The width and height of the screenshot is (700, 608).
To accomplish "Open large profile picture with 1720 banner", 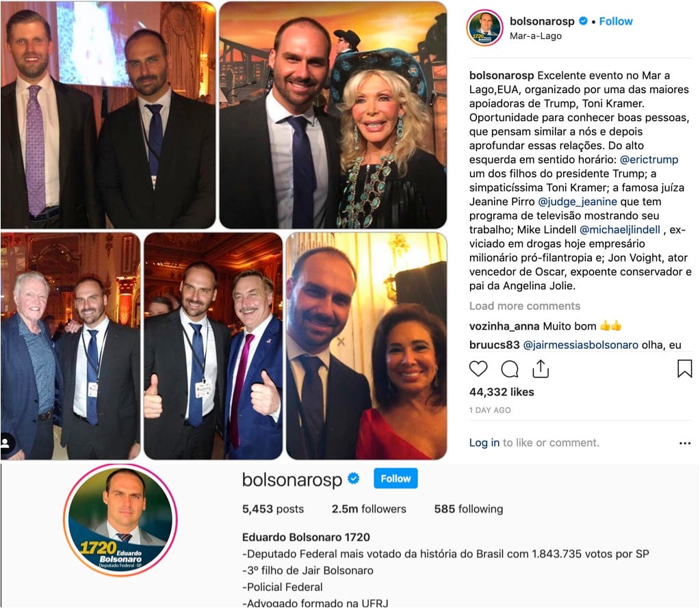I will (x=120, y=520).
